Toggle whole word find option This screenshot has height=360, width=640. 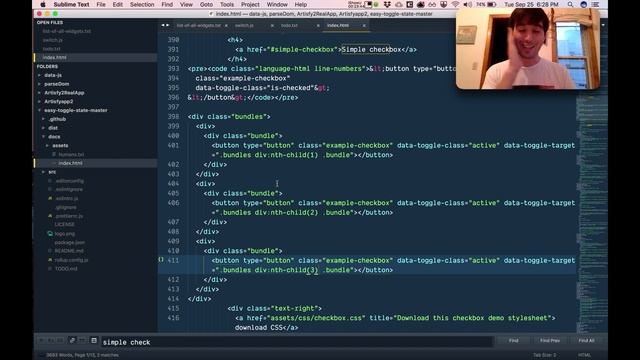tap(60, 340)
